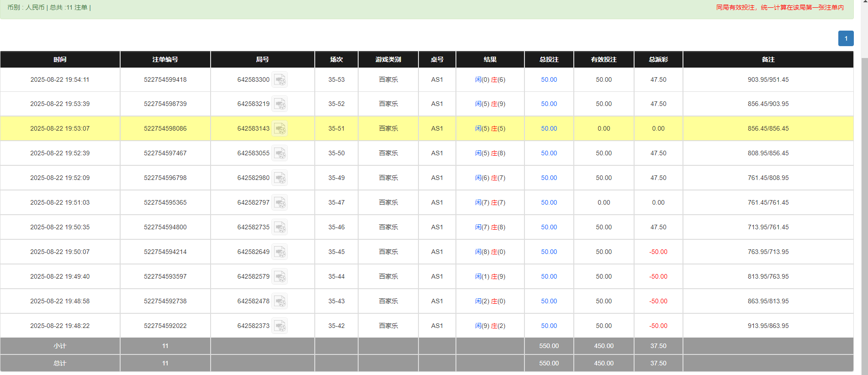Select the 50.00 bet link at 19:50:07

coord(549,252)
